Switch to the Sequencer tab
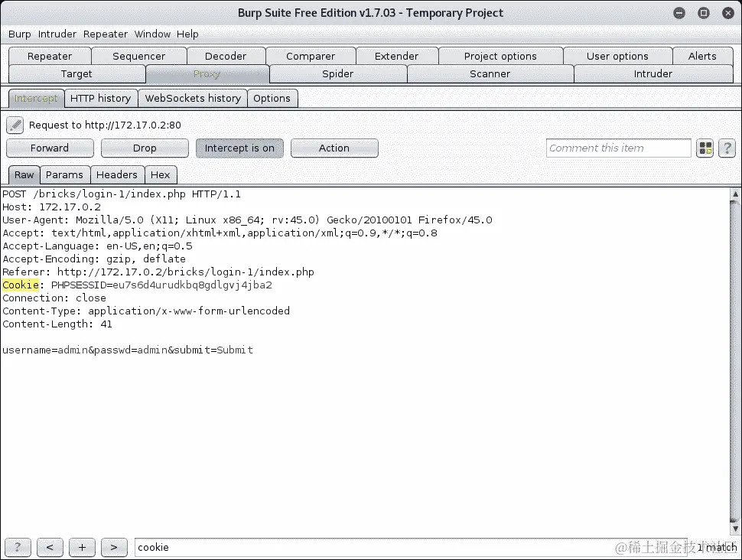Image resolution: width=742 pixels, height=560 pixels. click(138, 56)
